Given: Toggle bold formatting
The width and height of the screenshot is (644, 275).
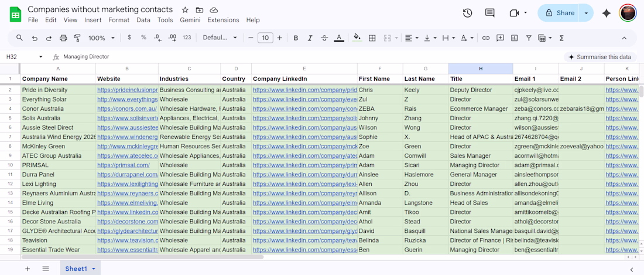Looking at the screenshot, I should 296,38.
